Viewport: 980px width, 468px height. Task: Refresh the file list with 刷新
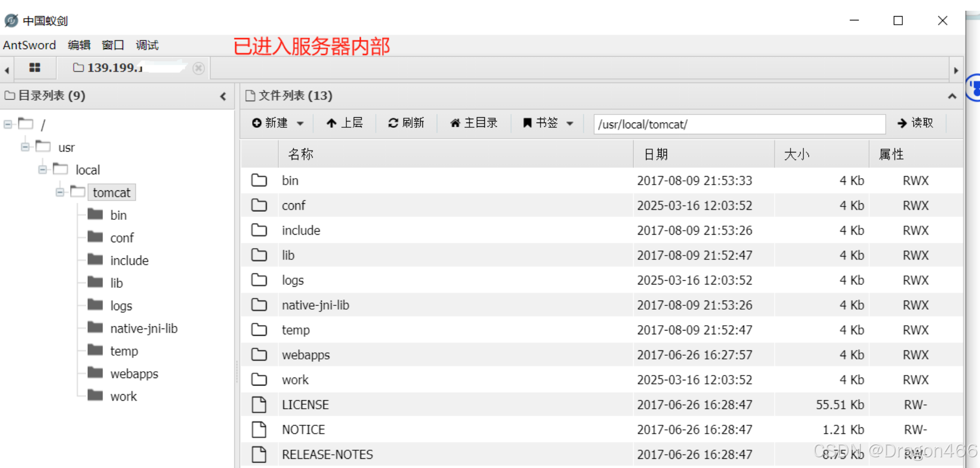point(406,123)
